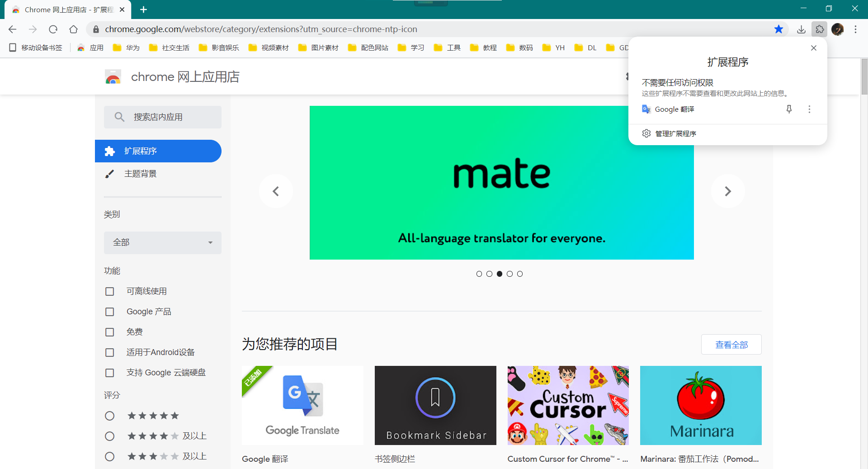Expand the 影音娱乐 bookmark folder
Screen dimensions: 868x469
tap(219, 47)
